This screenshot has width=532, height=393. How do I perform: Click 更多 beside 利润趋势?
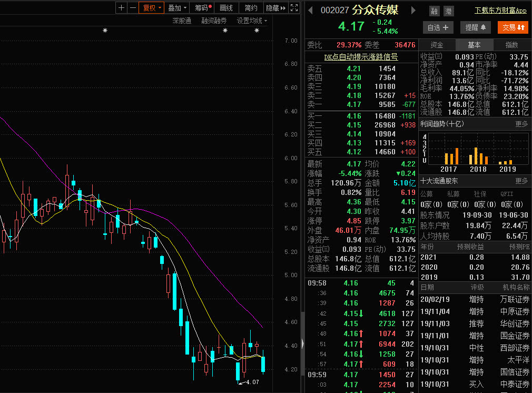point(521,124)
